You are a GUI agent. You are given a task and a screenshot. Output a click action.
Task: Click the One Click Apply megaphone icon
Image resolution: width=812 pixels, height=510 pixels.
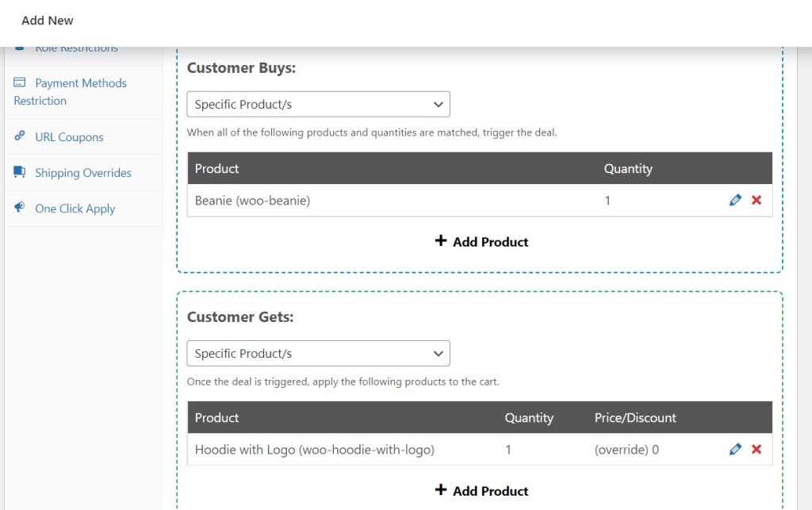pyautogui.click(x=20, y=208)
